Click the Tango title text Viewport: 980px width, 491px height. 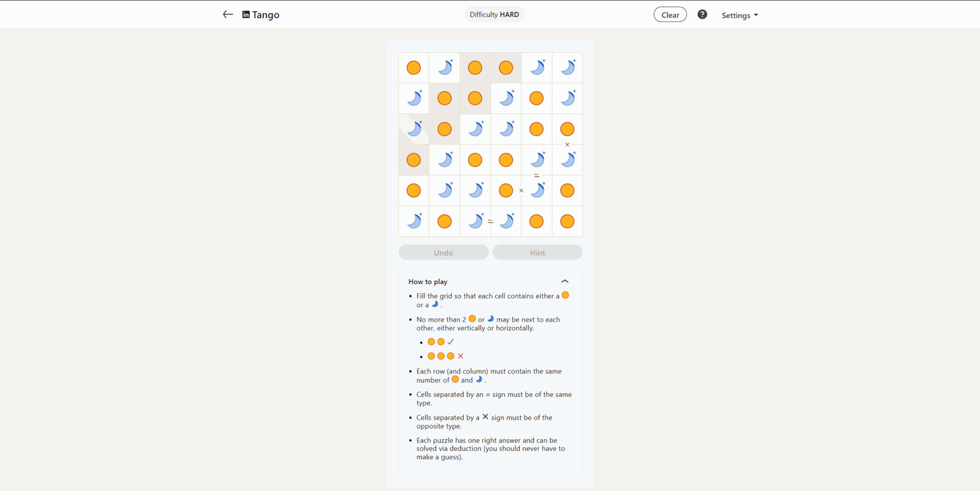point(266,15)
